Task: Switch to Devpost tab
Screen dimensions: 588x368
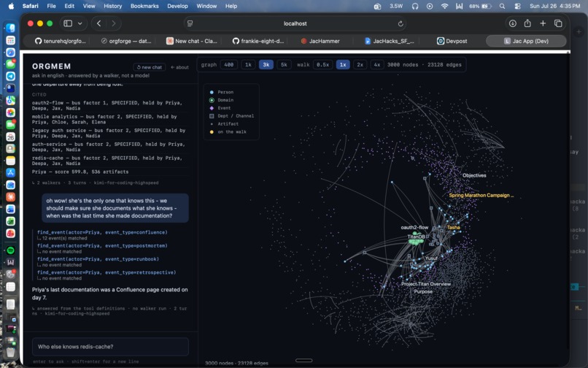Action: [452, 41]
